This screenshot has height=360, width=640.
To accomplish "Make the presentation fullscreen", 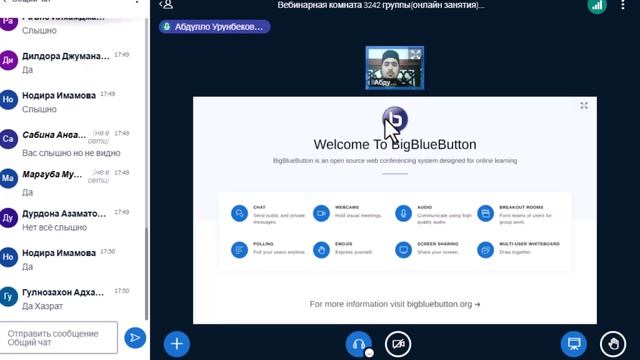I will pos(584,106).
